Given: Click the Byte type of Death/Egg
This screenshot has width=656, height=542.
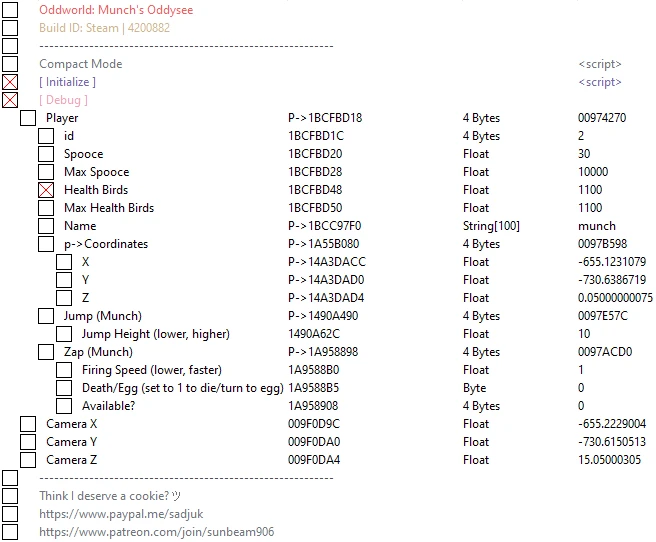Looking at the screenshot, I should (x=474, y=388).
